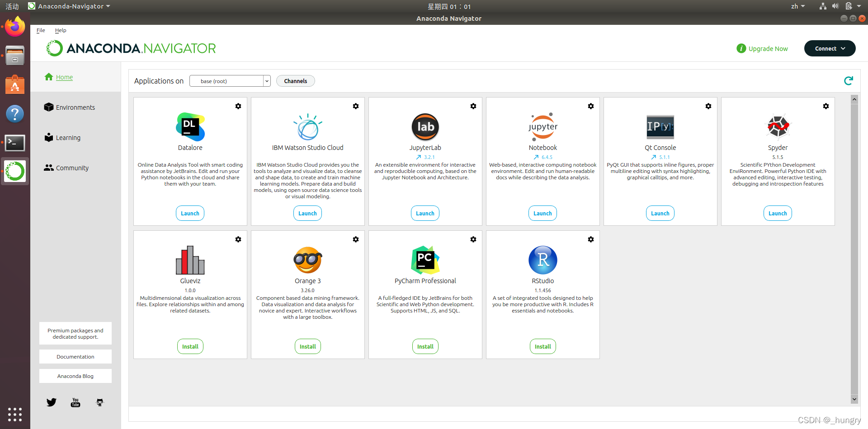The height and width of the screenshot is (429, 868).
Task: Click the Jupyter Notebook logo icon
Action: (543, 127)
